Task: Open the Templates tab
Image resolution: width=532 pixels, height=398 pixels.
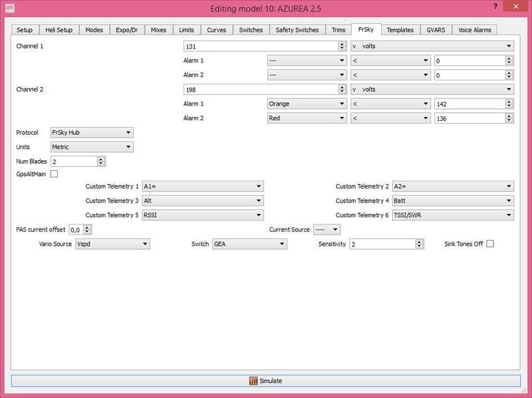Action: point(400,30)
